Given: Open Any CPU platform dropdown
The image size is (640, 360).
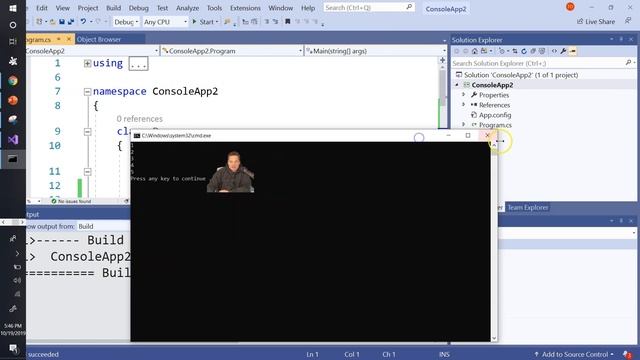Looking at the screenshot, I should 165,22.
